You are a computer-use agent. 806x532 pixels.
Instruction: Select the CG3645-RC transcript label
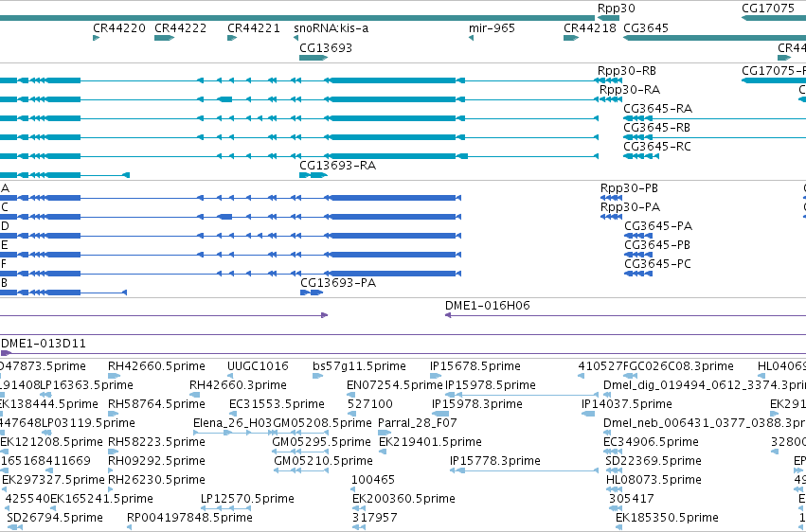[657, 147]
